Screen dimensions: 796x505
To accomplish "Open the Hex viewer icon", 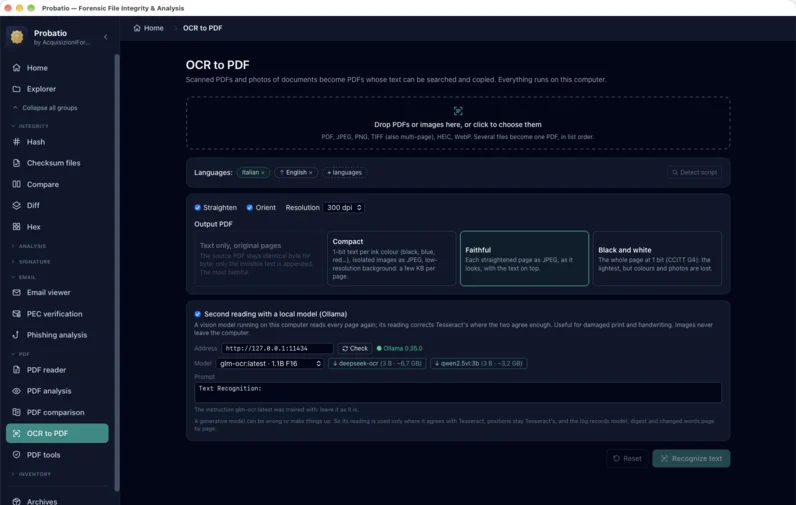I will 16,226.
